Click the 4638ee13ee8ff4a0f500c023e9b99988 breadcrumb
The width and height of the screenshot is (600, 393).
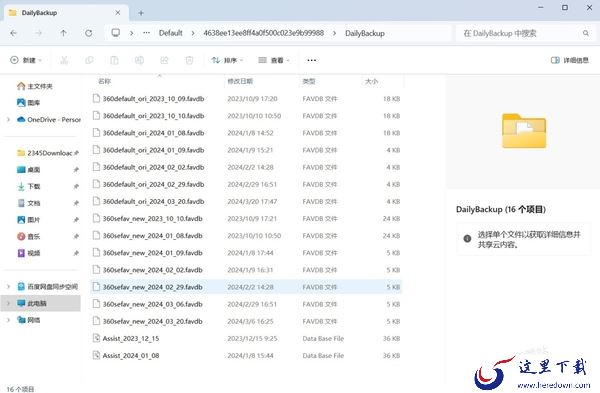tap(264, 33)
